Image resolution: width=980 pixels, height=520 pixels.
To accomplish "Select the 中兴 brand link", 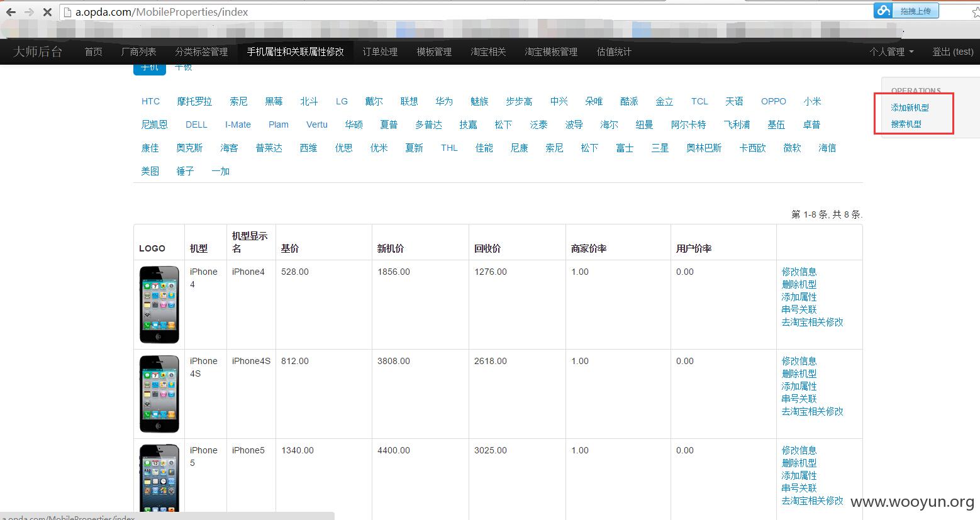I will click(x=559, y=101).
